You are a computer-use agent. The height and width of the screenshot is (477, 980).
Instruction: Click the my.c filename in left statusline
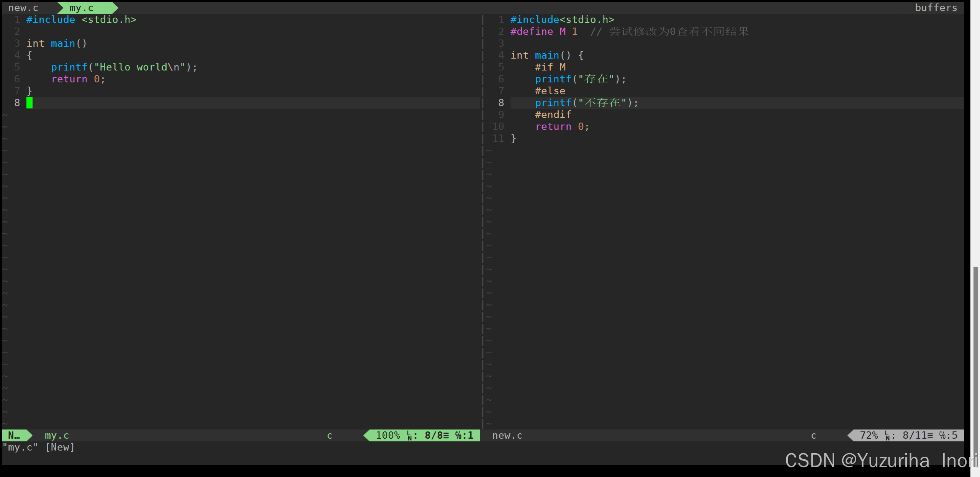point(57,435)
